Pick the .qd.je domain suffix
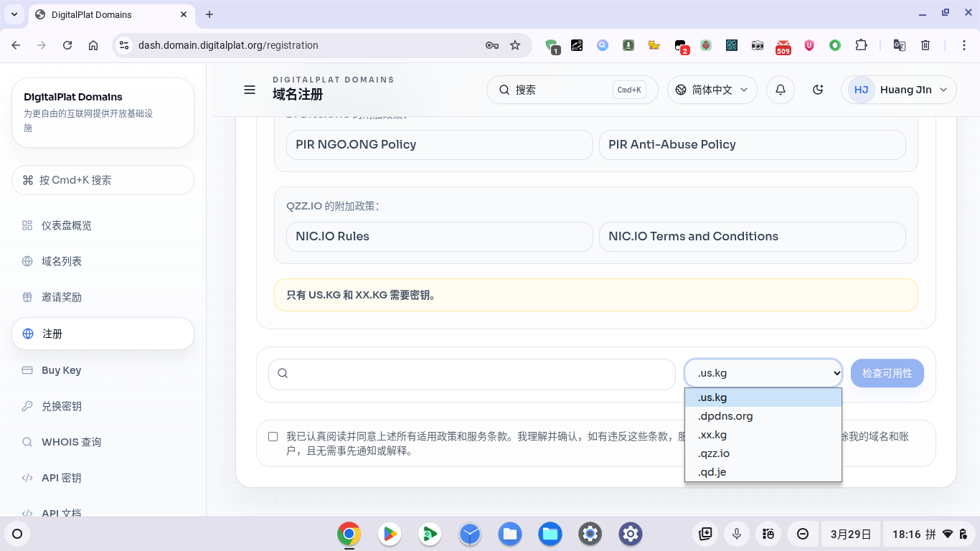This screenshot has width=980, height=551. point(712,472)
